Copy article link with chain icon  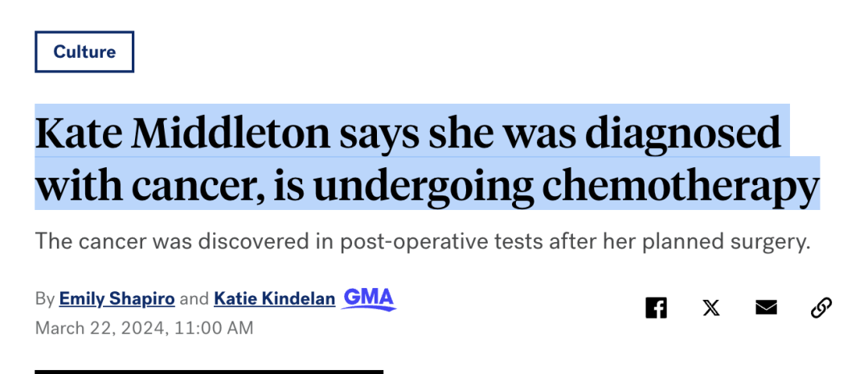coord(821,307)
